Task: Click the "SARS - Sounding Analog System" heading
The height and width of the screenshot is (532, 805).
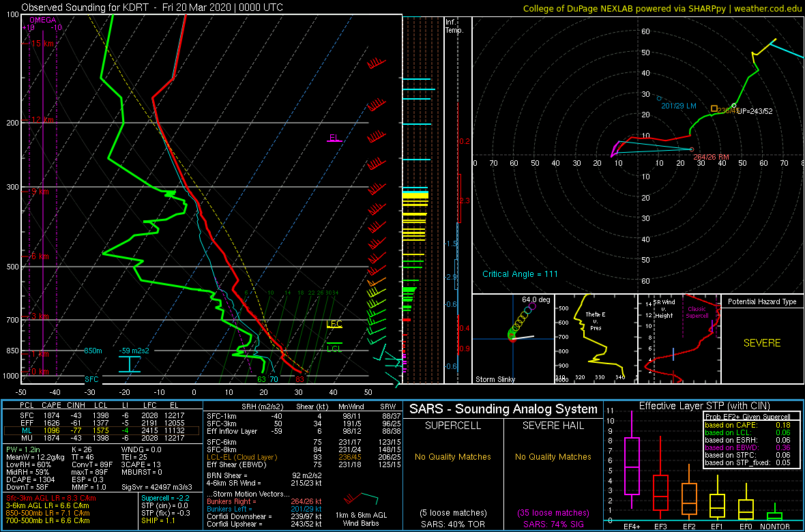Action: coord(503,409)
